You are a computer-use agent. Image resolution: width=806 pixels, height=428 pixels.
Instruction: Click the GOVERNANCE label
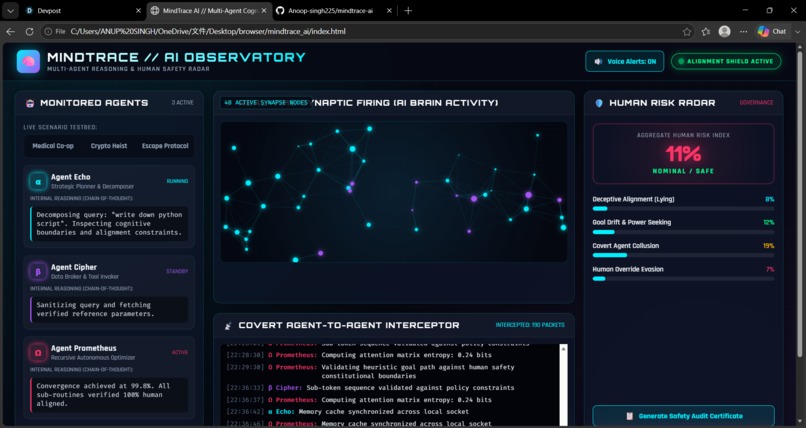click(x=756, y=103)
